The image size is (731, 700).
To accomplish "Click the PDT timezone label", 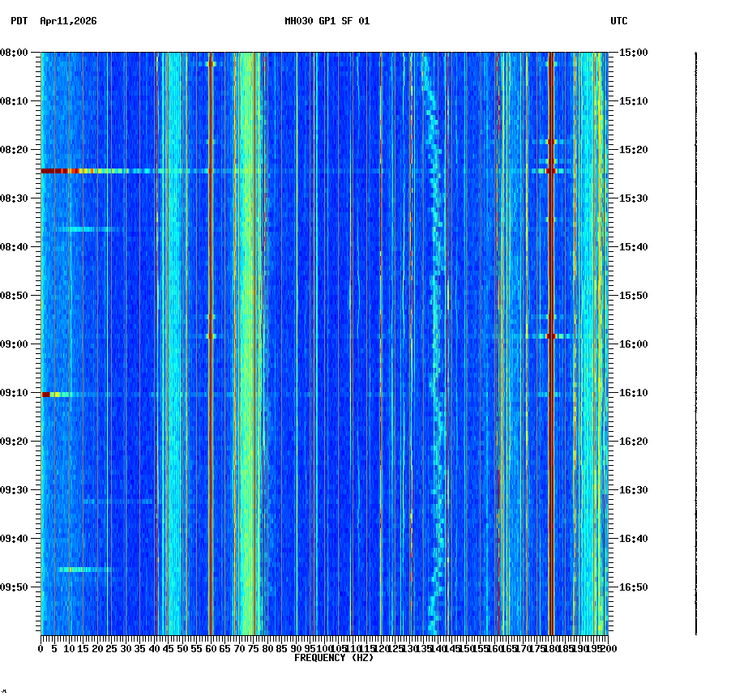I will 15,22.
